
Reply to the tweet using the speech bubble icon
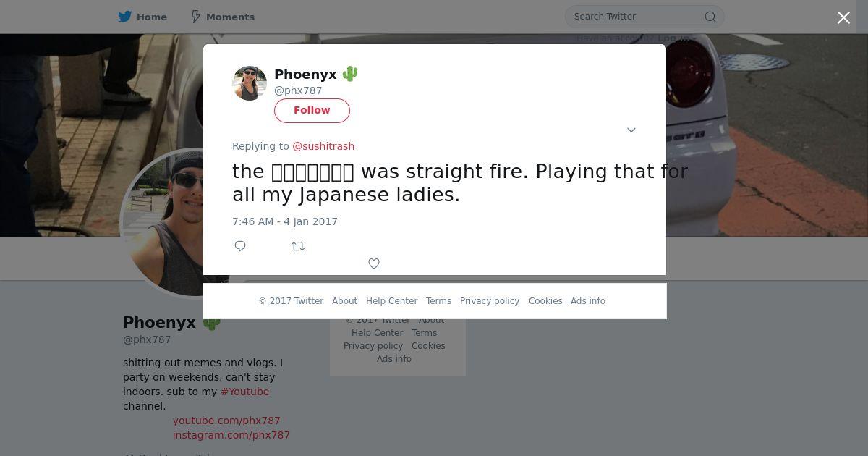[240, 246]
